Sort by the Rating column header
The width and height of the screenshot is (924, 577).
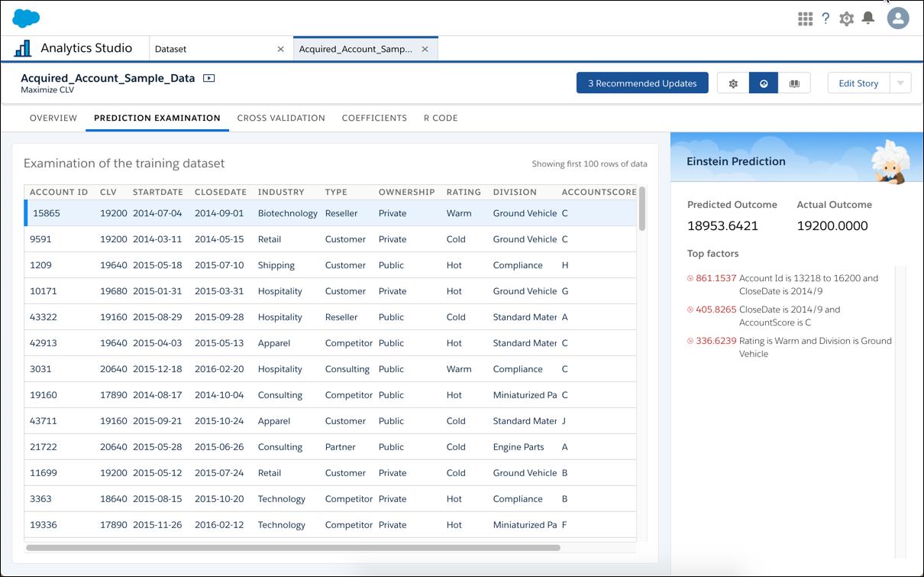click(464, 192)
